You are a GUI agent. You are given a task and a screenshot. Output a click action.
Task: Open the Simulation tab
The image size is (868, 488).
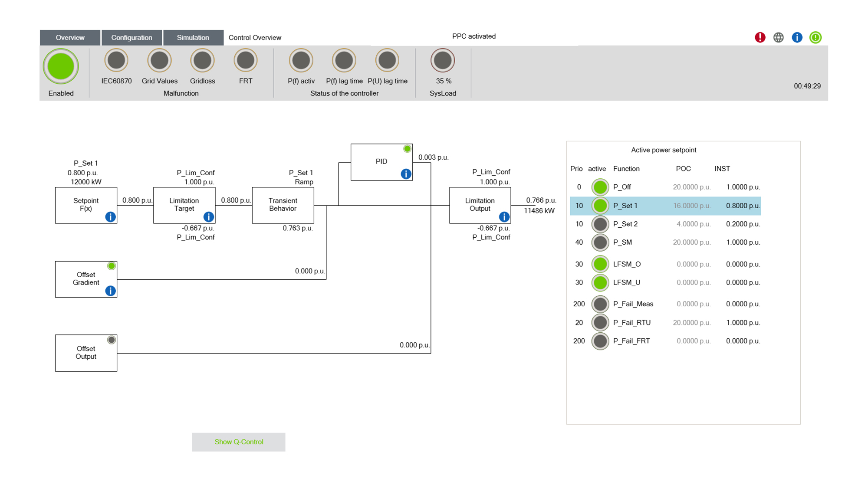[x=193, y=38]
